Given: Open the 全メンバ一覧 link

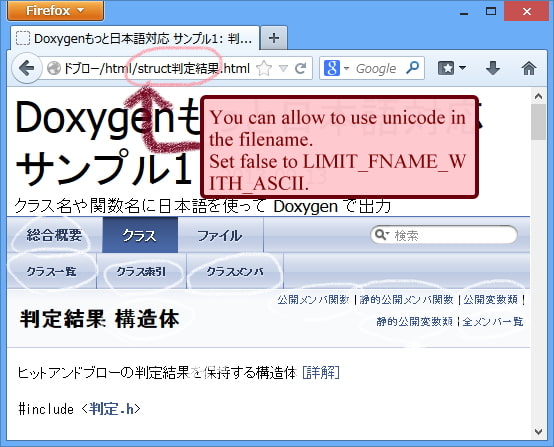Looking at the screenshot, I should point(493,322).
